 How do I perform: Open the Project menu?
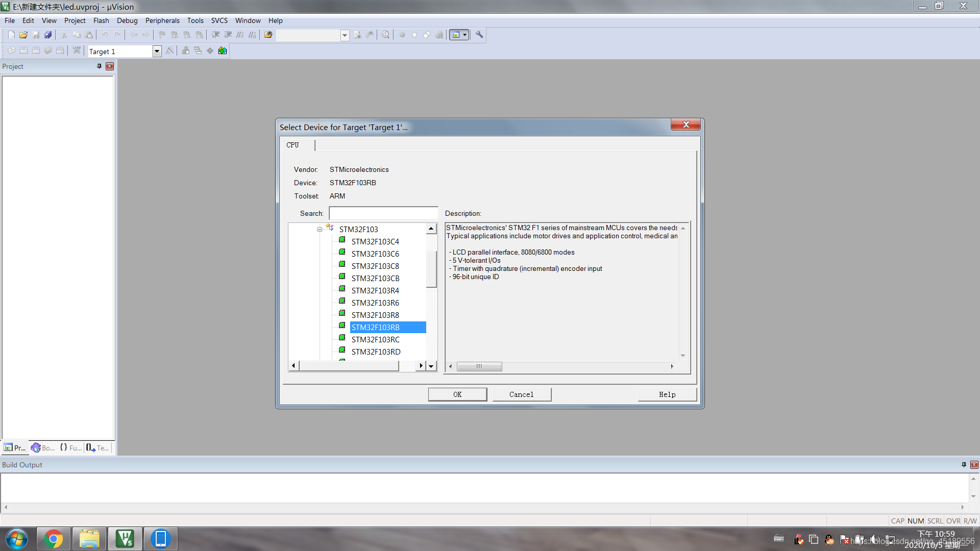click(x=75, y=20)
